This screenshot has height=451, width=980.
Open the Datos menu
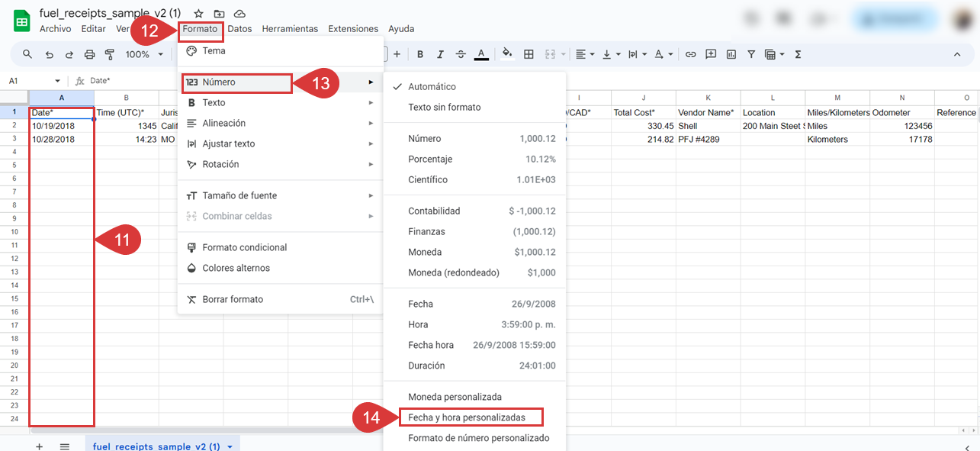tap(239, 29)
